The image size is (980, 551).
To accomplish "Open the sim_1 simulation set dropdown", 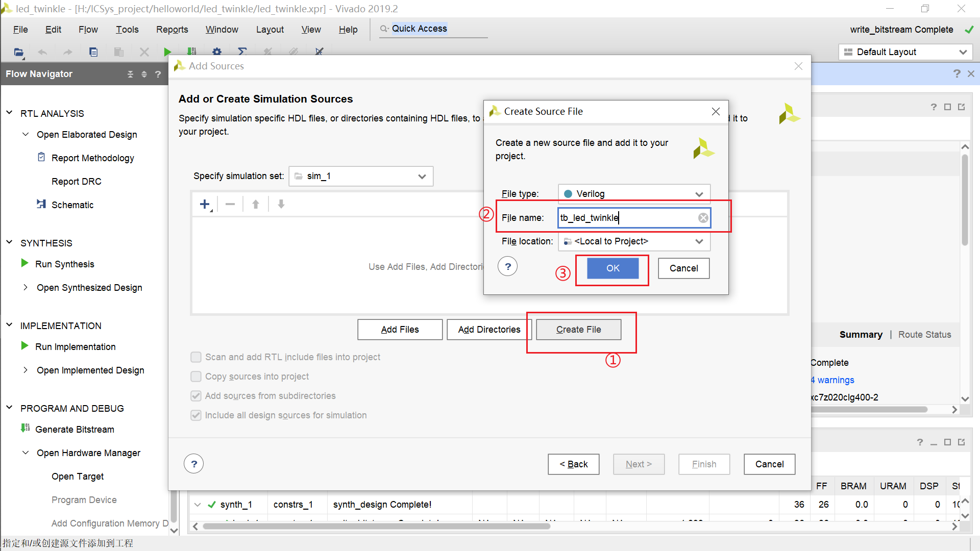I will (x=361, y=176).
